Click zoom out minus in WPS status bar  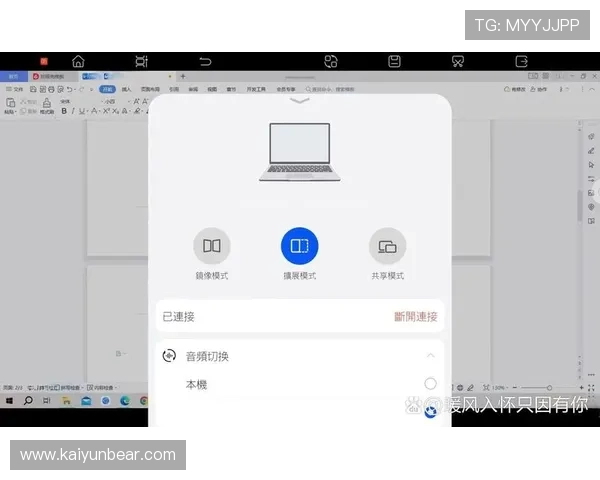tap(515, 388)
